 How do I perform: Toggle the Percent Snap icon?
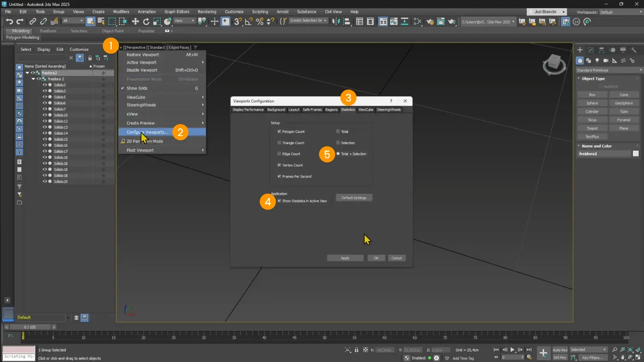pos(259,21)
